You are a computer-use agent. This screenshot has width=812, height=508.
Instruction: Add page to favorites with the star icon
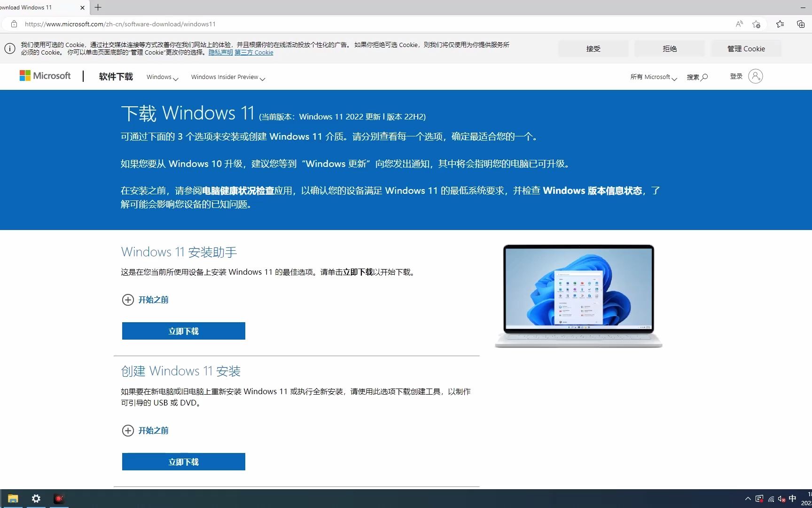tap(756, 24)
